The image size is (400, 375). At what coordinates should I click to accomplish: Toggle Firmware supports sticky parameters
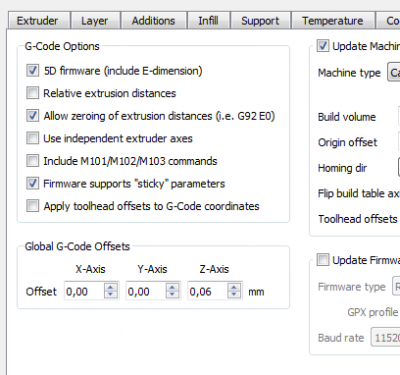tap(32, 183)
